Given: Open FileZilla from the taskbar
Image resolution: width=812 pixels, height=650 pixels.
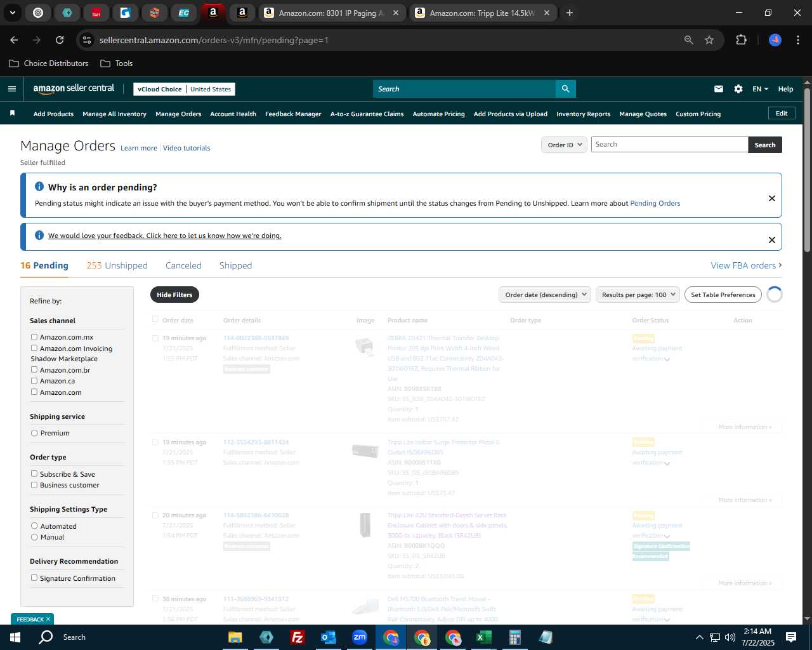Looking at the screenshot, I should point(297,637).
